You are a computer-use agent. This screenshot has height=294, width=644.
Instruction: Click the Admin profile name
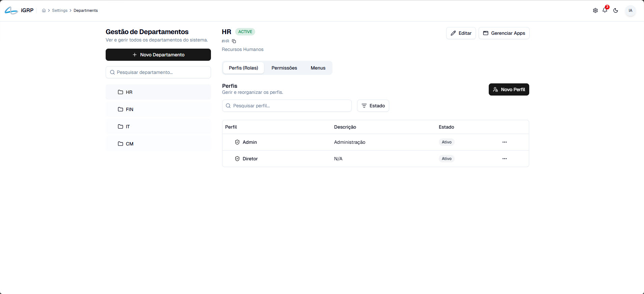pyautogui.click(x=250, y=142)
